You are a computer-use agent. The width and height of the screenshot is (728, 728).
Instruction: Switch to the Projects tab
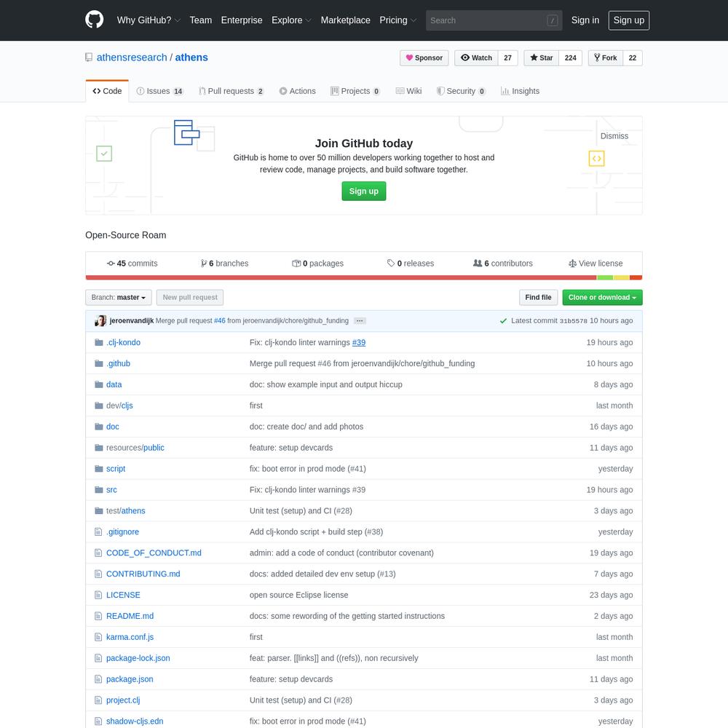(x=355, y=91)
